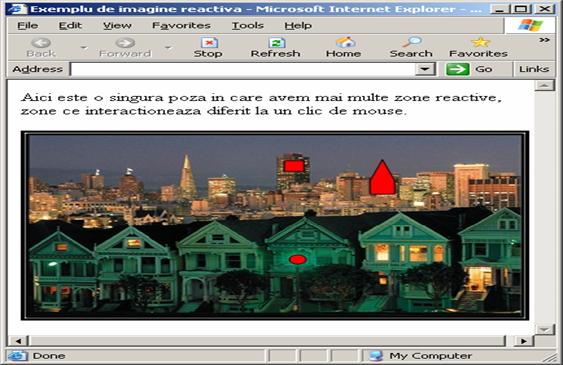Click the Back arrow icon
The image size is (563, 365).
tap(41, 43)
